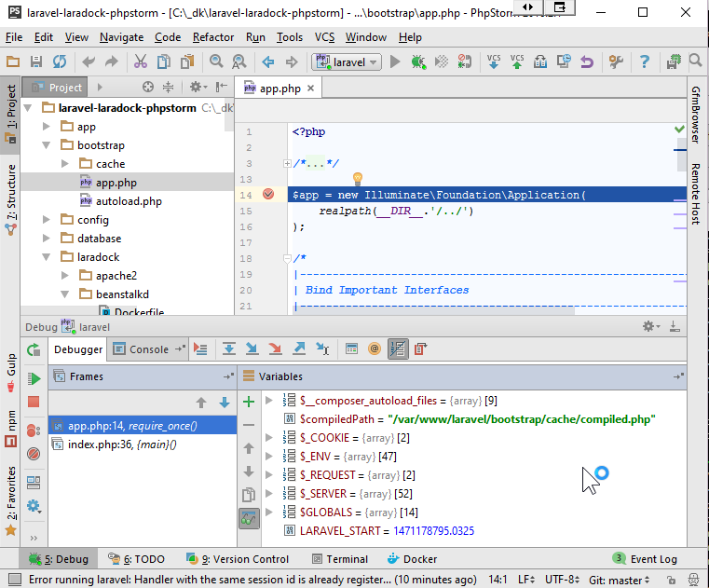Open Project view selector dropdown
This screenshot has width=709, height=588.
(100, 87)
